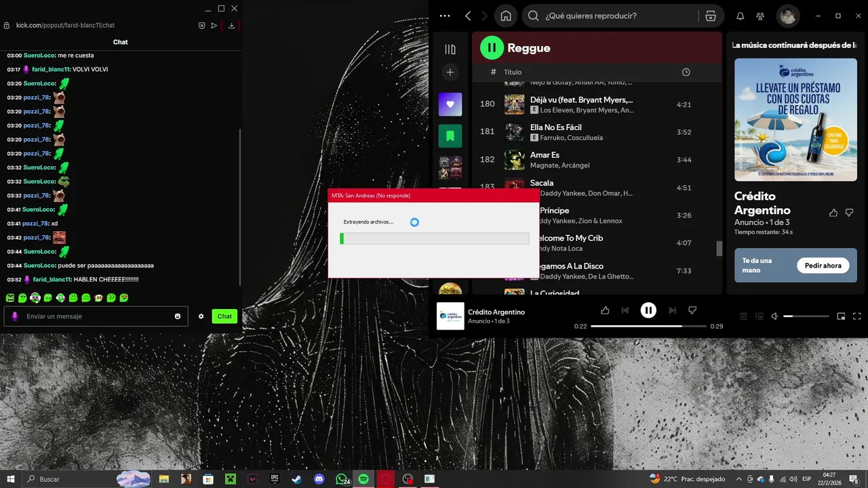Pause playback in bottom player
The height and width of the screenshot is (488, 868).
648,310
